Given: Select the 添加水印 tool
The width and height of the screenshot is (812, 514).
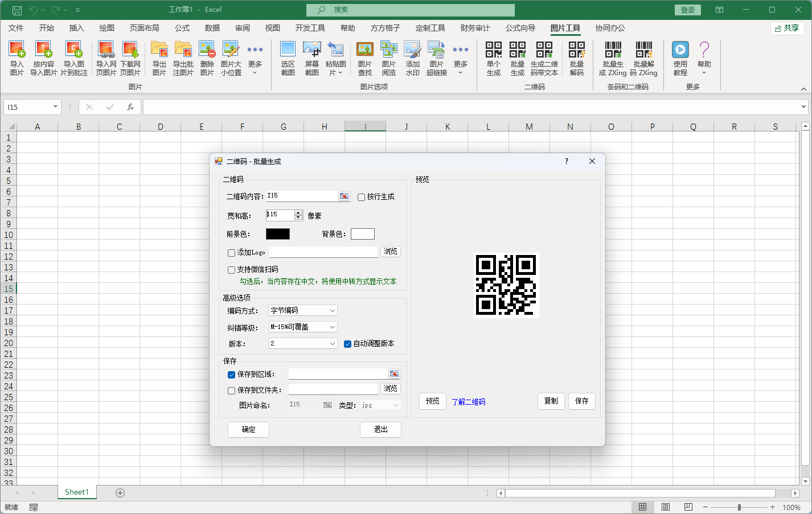Looking at the screenshot, I should pos(413,58).
